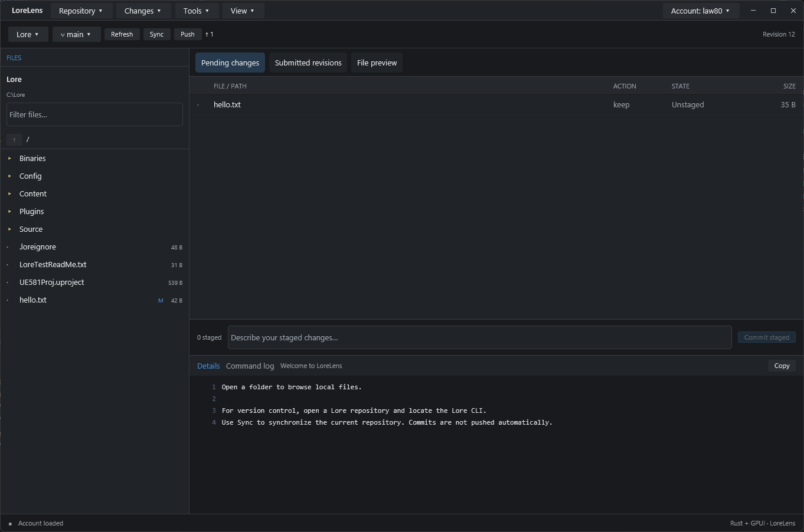This screenshot has width=804, height=532.
Task: Open the Lore repository dropdown
Action: click(28, 34)
